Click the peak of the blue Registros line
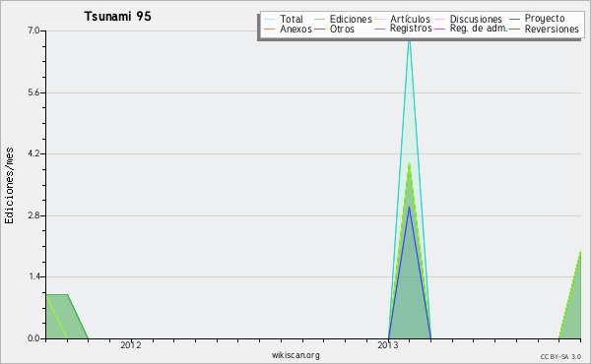 tap(410, 207)
